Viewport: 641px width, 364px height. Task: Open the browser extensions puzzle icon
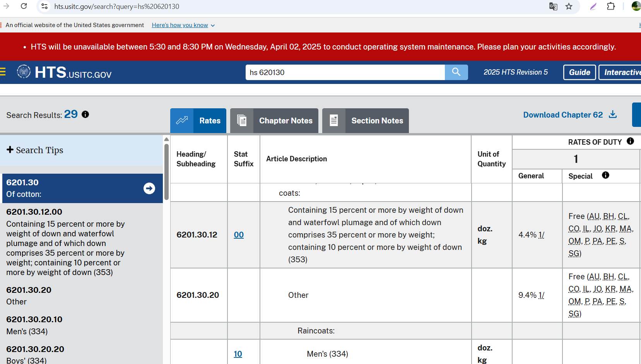pos(611,6)
